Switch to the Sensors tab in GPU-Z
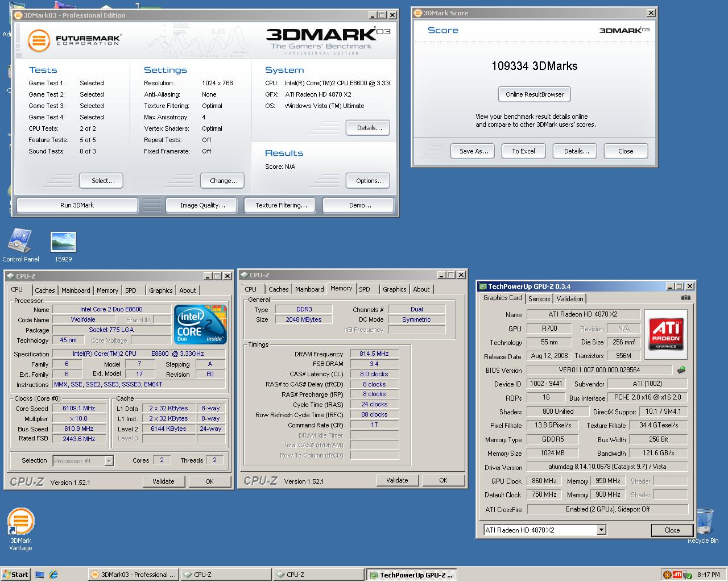The width and height of the screenshot is (728, 582). tap(539, 299)
